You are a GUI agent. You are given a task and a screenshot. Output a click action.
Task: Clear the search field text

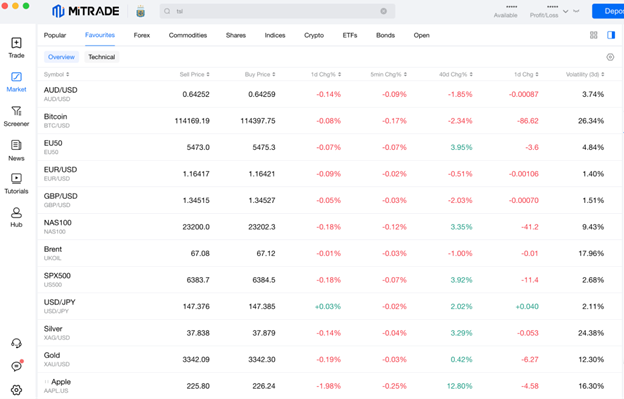click(x=384, y=11)
